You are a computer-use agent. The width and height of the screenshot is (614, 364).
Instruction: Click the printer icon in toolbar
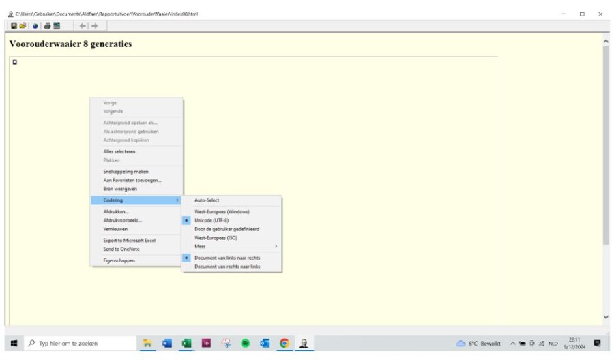(x=46, y=25)
